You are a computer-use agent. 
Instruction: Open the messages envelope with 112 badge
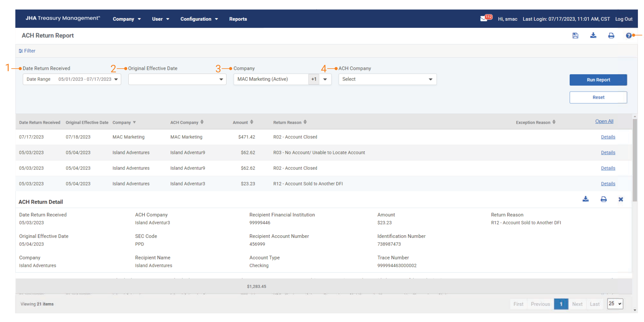point(484,18)
